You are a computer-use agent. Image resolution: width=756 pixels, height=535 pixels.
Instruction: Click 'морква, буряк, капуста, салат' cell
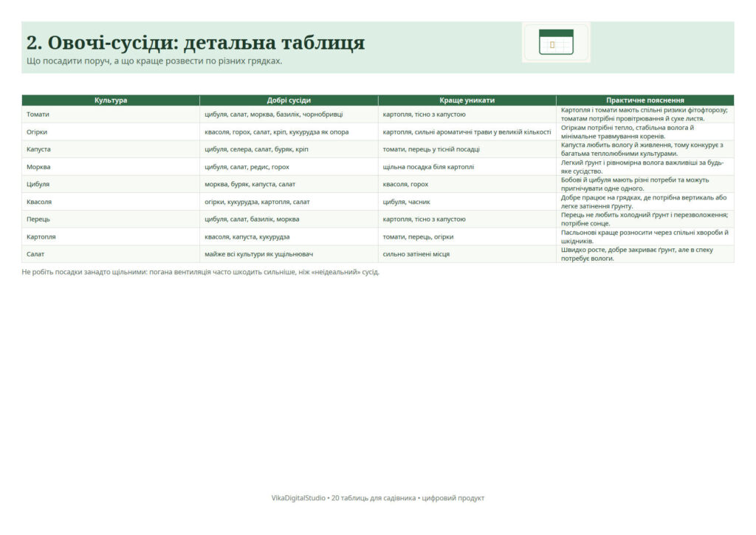point(289,184)
